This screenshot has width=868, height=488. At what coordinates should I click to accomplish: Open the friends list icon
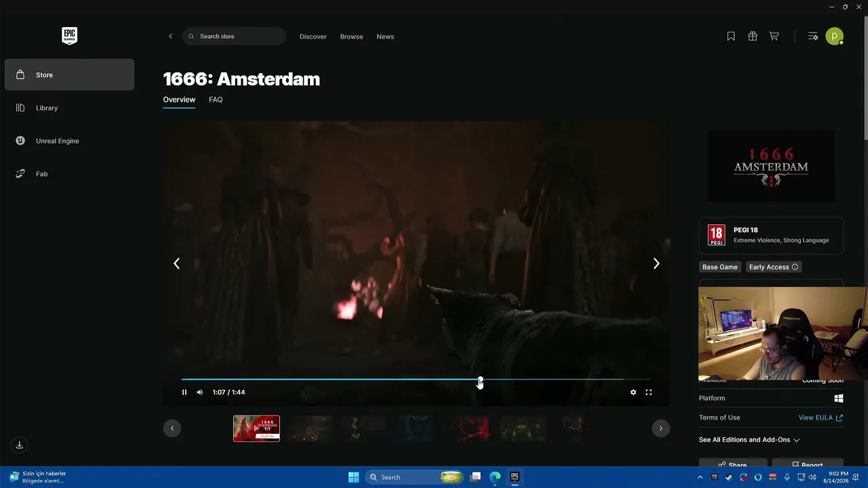[x=812, y=37]
